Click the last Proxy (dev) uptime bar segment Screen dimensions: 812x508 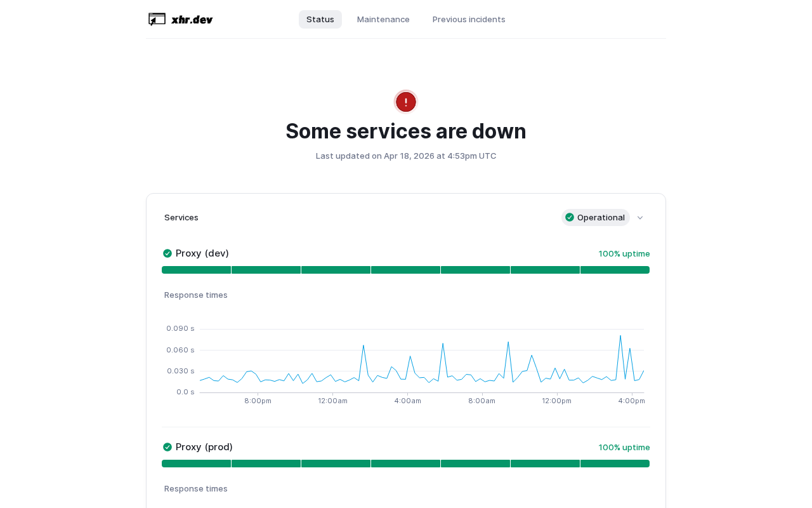(x=615, y=270)
